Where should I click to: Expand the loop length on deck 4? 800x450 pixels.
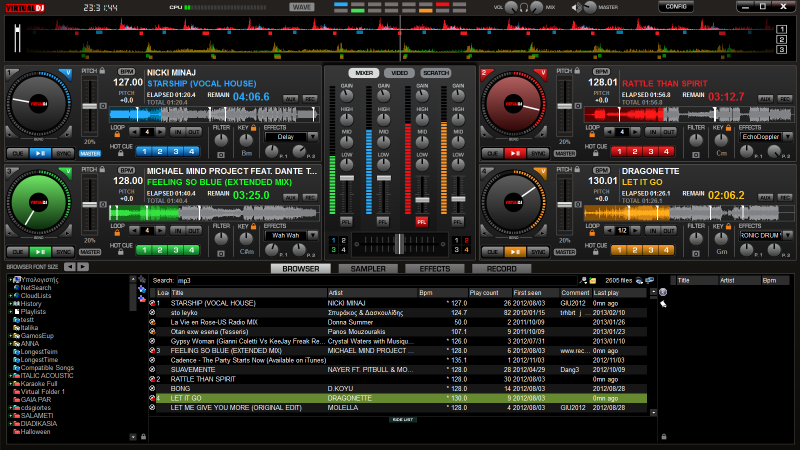point(635,231)
